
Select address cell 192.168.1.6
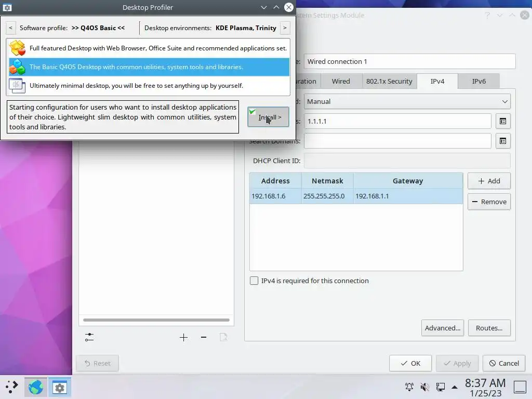[x=275, y=196]
